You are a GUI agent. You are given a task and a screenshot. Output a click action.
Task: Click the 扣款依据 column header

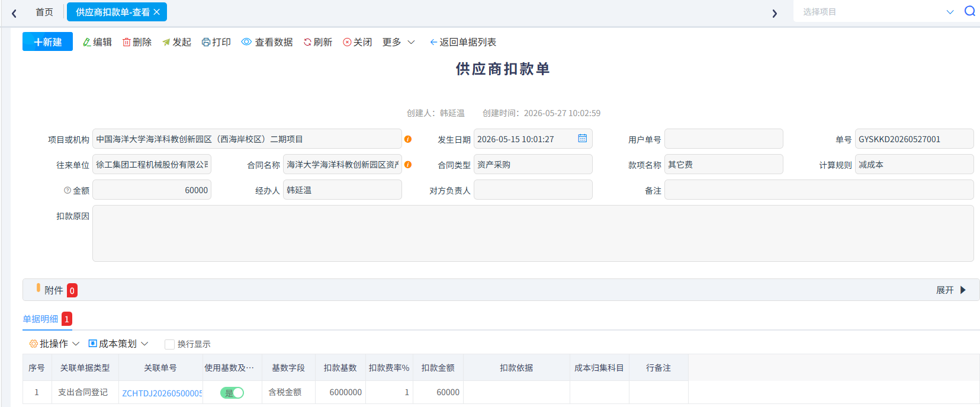pos(516,368)
